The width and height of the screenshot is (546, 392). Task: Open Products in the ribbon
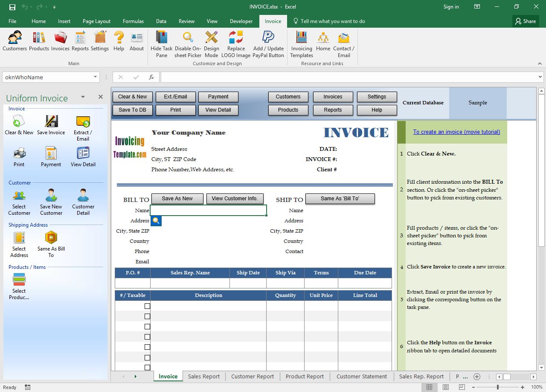[x=39, y=41]
